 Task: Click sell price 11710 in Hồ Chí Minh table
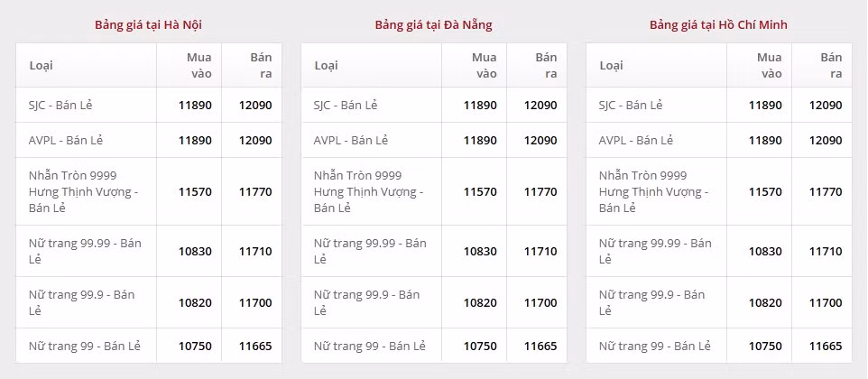[x=826, y=251]
